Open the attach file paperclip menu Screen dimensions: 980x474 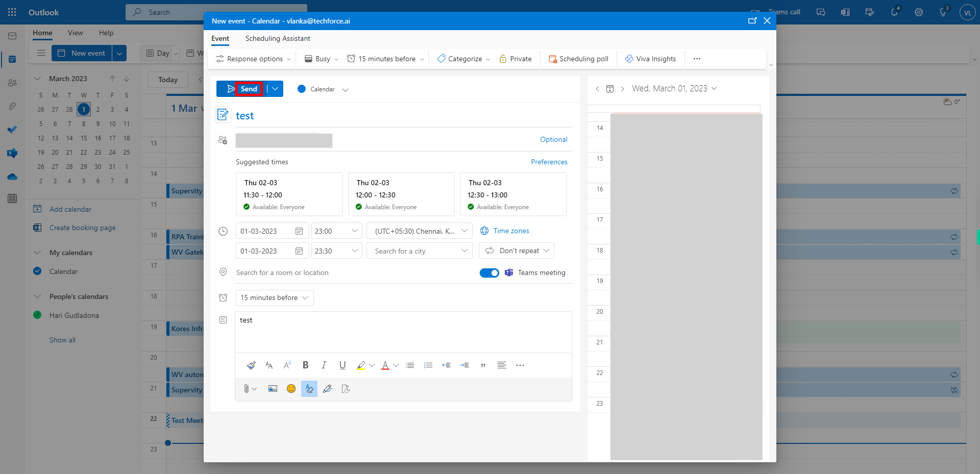(250, 389)
